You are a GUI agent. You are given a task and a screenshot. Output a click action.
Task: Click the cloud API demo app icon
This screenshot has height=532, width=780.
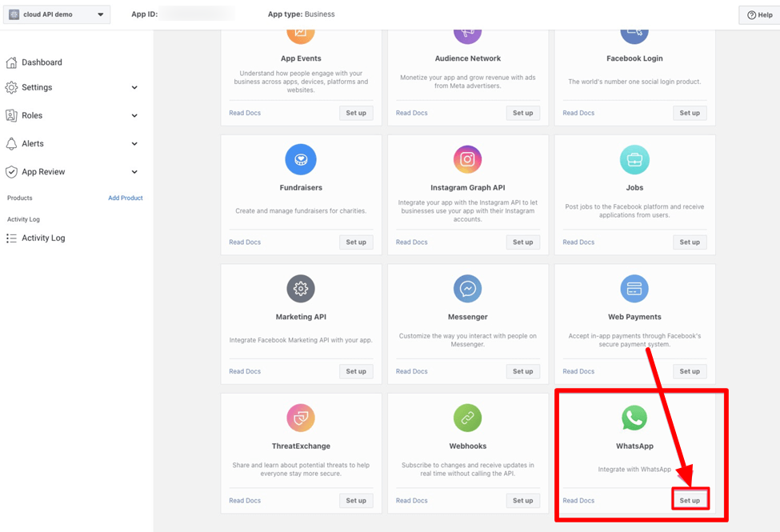pyautogui.click(x=14, y=14)
